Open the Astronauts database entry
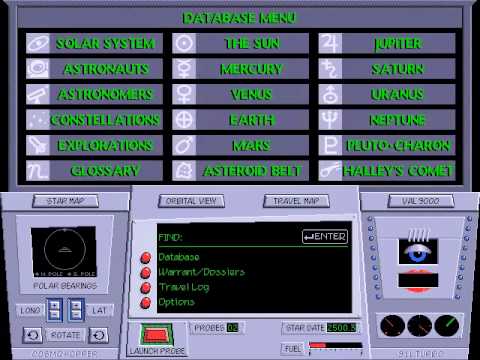Viewport: 480px width, 360px height. (94, 69)
